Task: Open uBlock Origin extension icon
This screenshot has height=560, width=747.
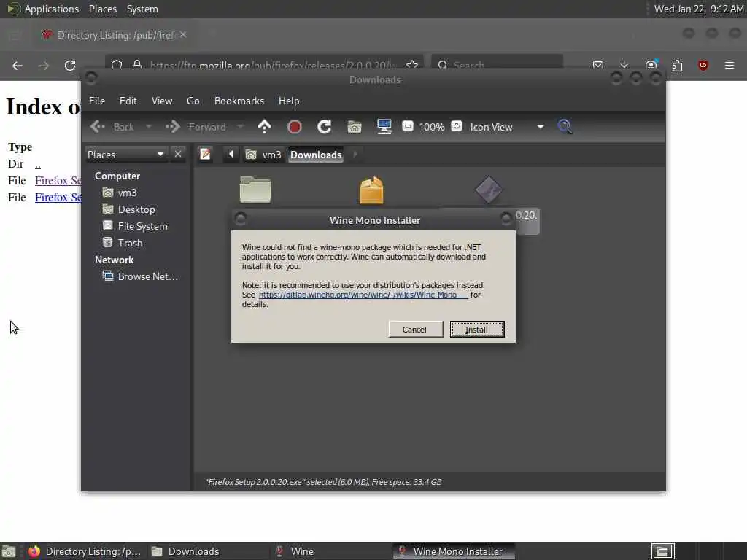Action: [703, 65]
